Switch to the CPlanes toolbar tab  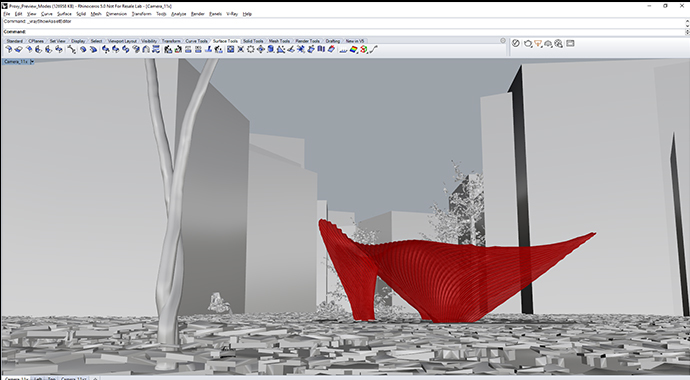pos(36,41)
